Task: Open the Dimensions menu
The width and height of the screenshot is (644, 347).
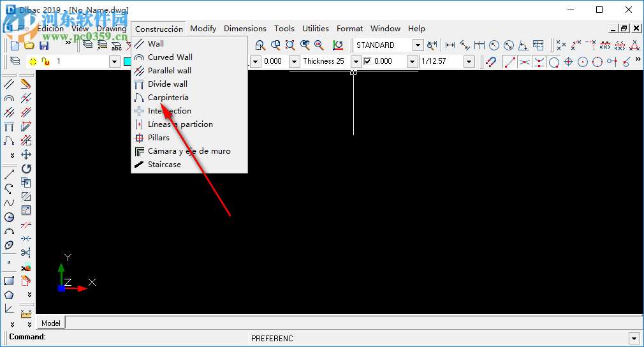Action: click(245, 28)
